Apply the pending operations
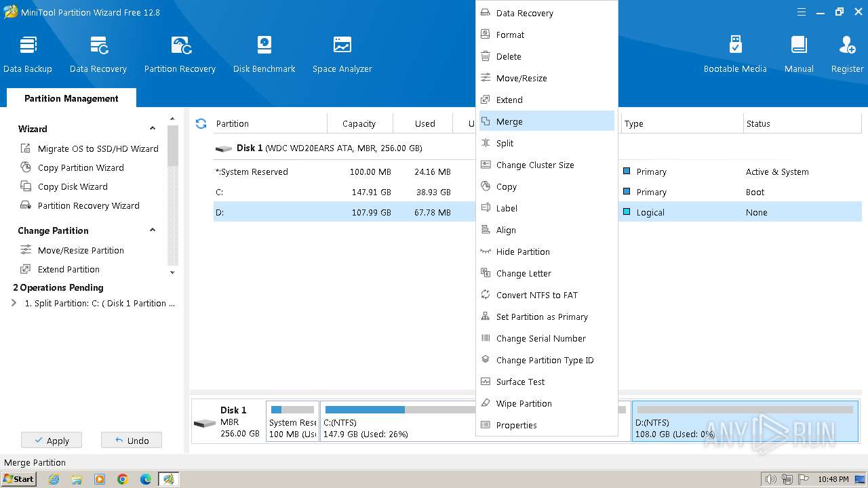This screenshot has height=488, width=868. [x=51, y=441]
